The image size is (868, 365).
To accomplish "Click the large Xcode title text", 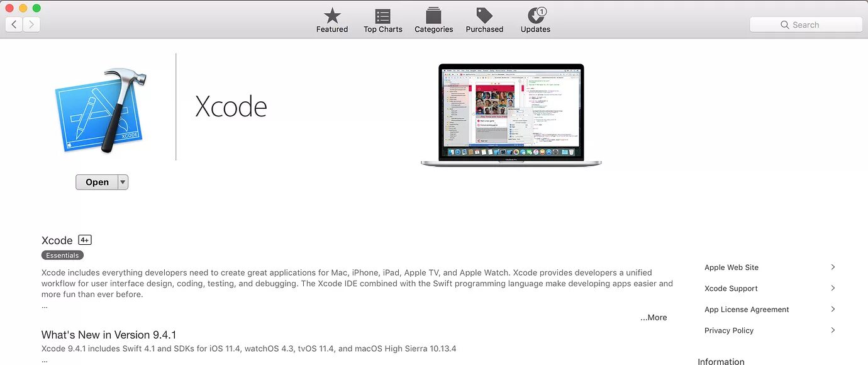I will click(231, 106).
